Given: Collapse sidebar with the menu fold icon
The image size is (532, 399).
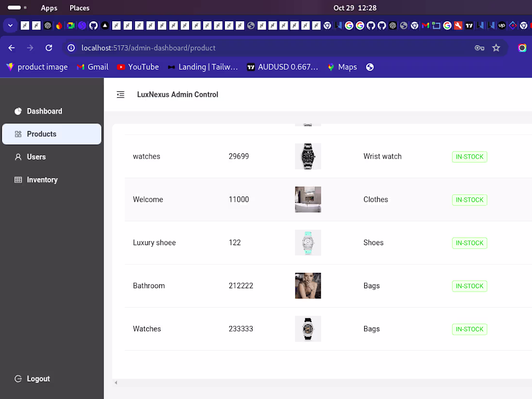Looking at the screenshot, I should (120, 95).
